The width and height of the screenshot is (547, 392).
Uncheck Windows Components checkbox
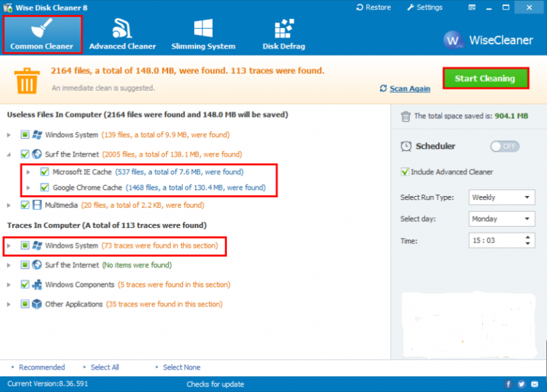25,284
